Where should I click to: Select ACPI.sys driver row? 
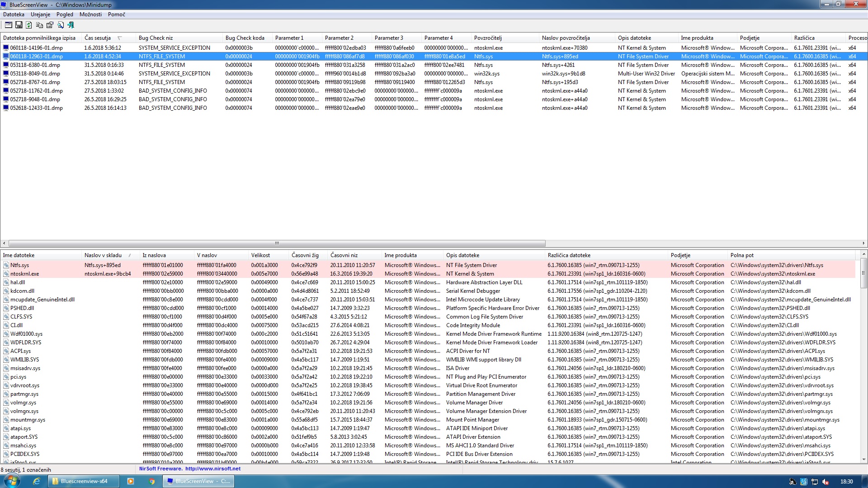pos(428,351)
